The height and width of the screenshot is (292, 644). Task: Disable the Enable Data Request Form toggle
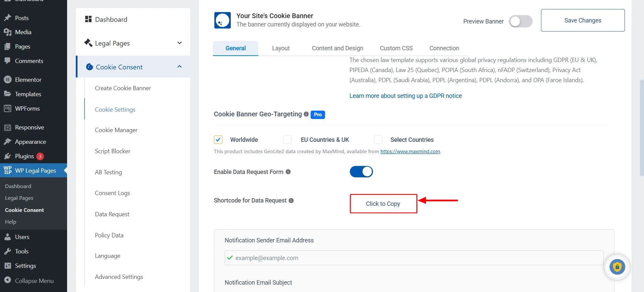point(361,172)
